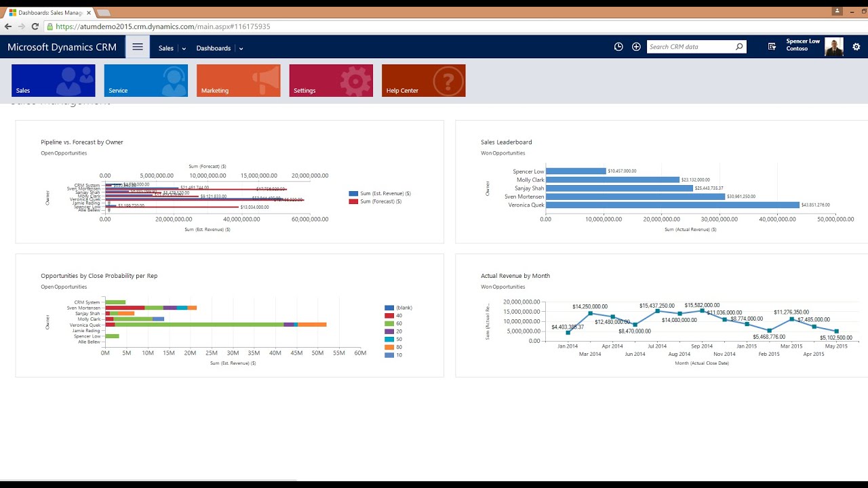Click the Pipeline vs. Forecast by Owner title

pos(82,142)
